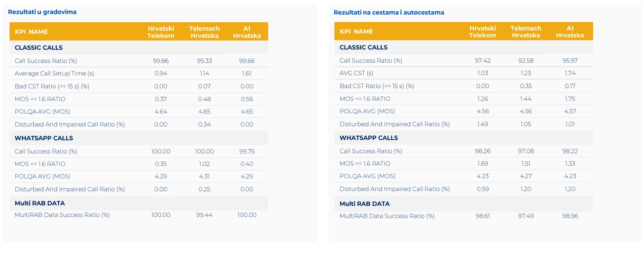The image size is (644, 258).
Task: Click the 97.42 Call Success Ratio value
Action: [x=483, y=61]
